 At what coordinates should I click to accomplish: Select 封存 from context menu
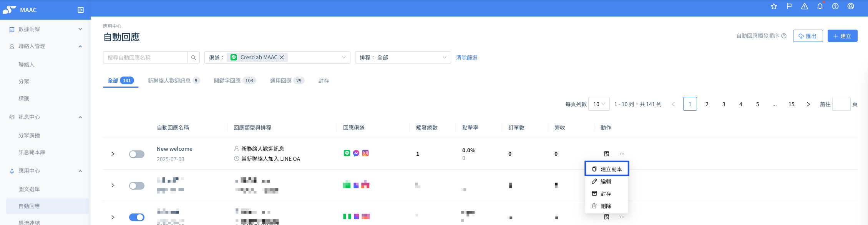(x=607, y=194)
